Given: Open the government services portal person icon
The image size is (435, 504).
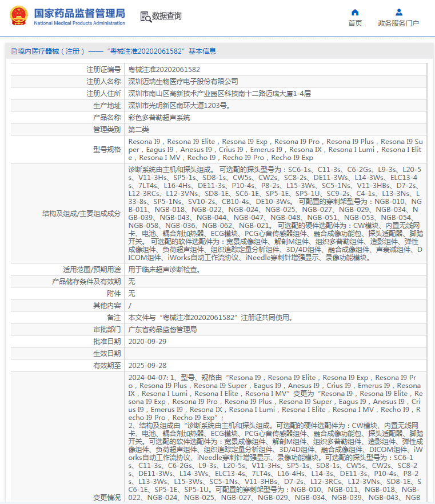Looking at the screenshot, I should [x=398, y=12].
